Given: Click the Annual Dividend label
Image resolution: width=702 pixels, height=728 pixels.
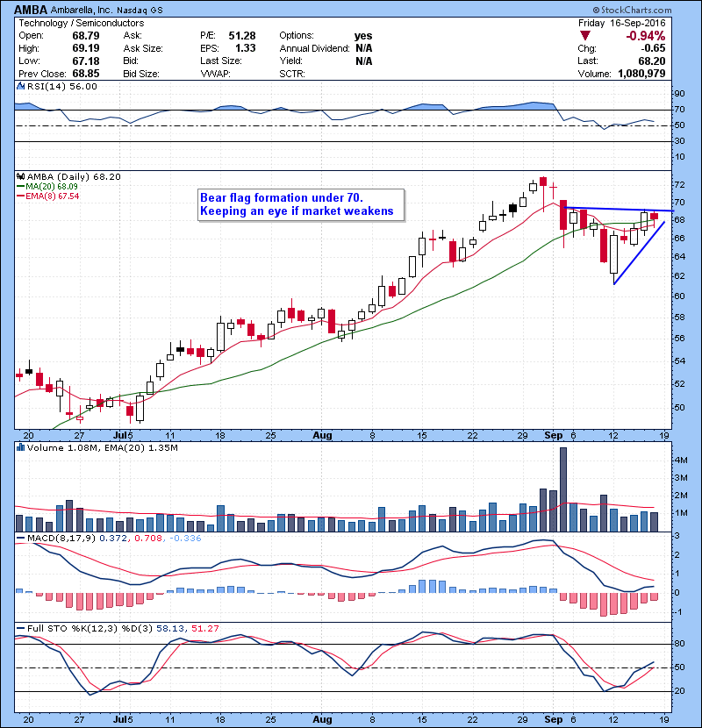Looking at the screenshot, I should pyautogui.click(x=314, y=48).
